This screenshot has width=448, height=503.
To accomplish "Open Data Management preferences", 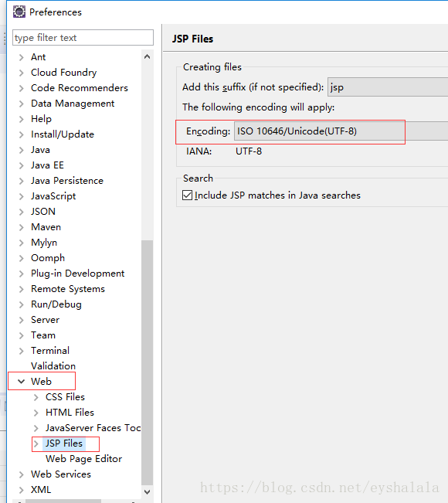I will tap(73, 104).
